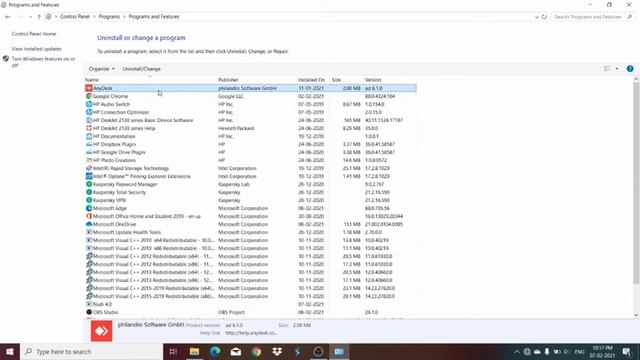Viewport: 640px width, 360px height.
Task: Click the search magnifier icon in search box
Action: pyautogui.click(x=630, y=17)
